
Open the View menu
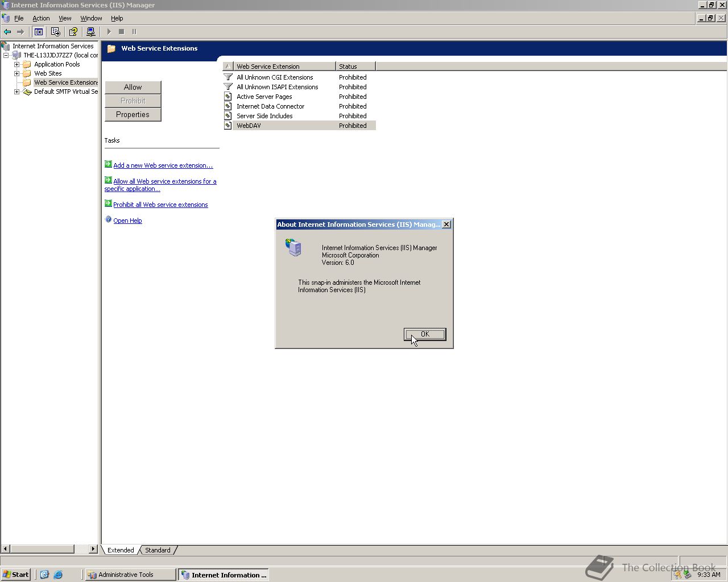[x=65, y=18]
